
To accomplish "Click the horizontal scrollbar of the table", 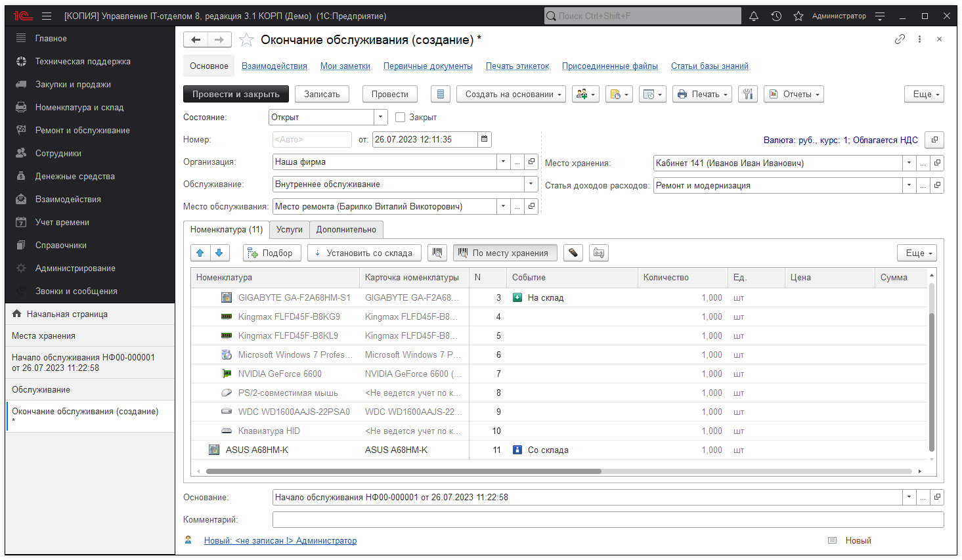I will coord(403,471).
